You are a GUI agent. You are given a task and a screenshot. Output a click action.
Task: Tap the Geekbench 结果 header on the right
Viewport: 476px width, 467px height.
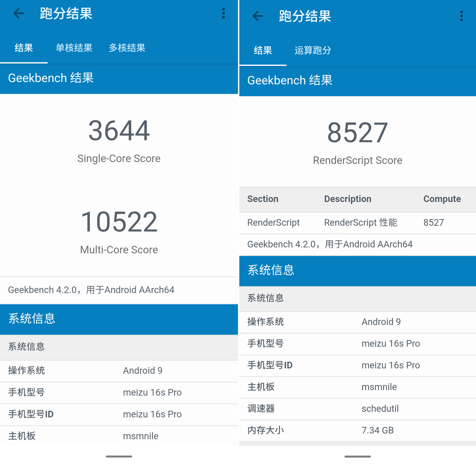290,80
